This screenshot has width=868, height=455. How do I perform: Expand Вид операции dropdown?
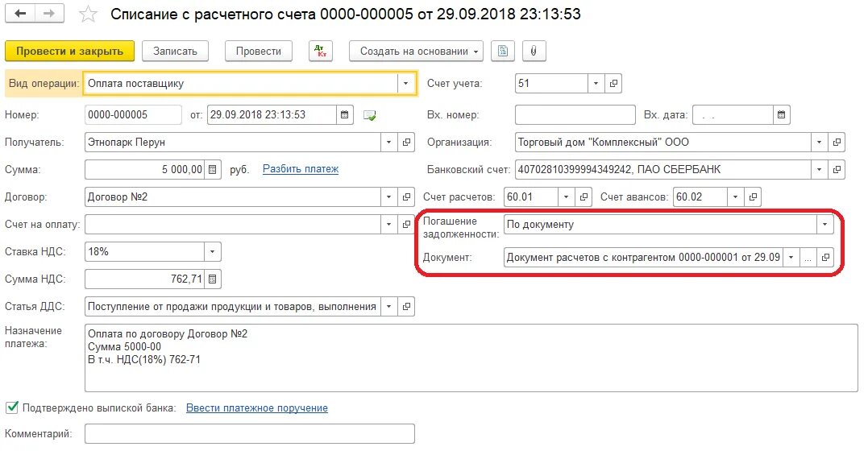click(x=405, y=84)
